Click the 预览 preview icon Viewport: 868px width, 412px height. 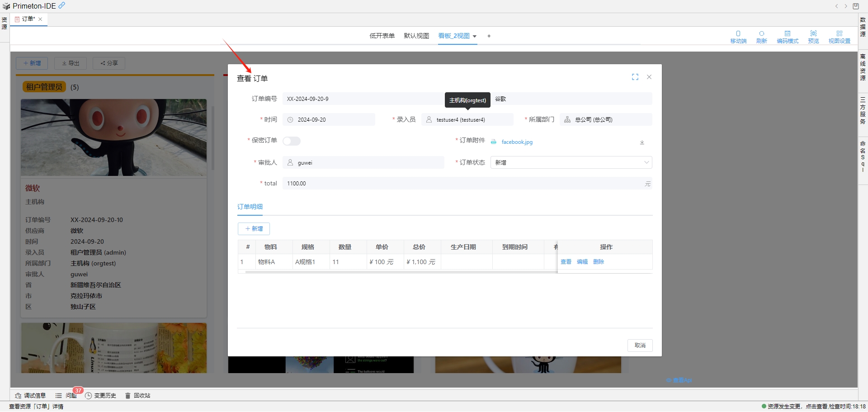pyautogui.click(x=813, y=36)
